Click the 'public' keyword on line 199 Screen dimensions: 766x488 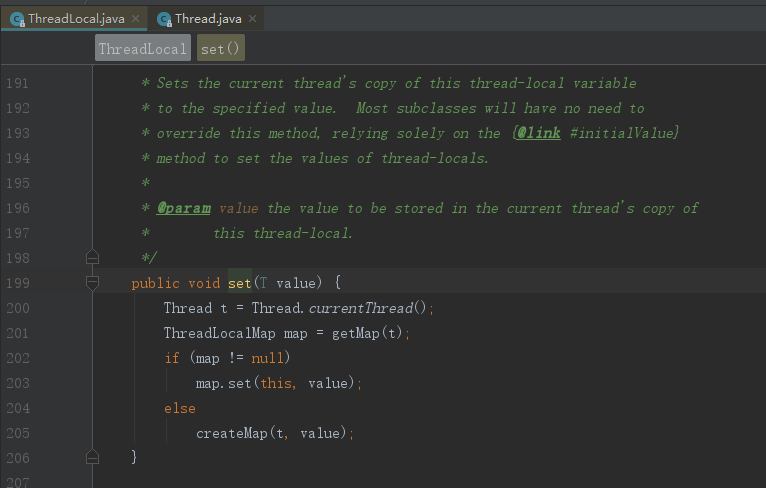click(x=155, y=283)
